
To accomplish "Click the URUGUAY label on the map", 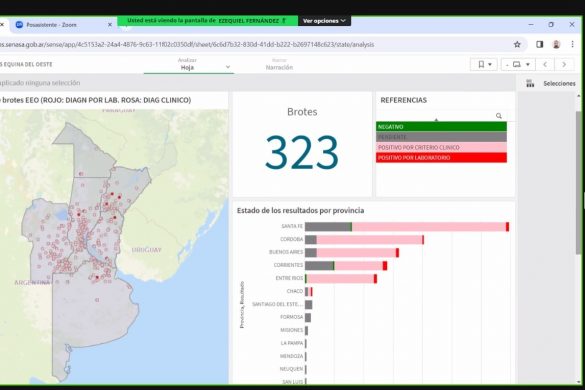I will (146, 250).
